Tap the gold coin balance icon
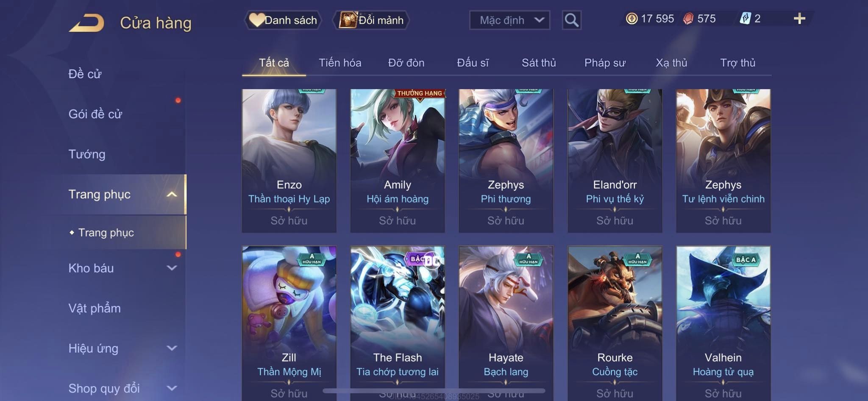Screen dimensions: 868x401 coord(632,19)
